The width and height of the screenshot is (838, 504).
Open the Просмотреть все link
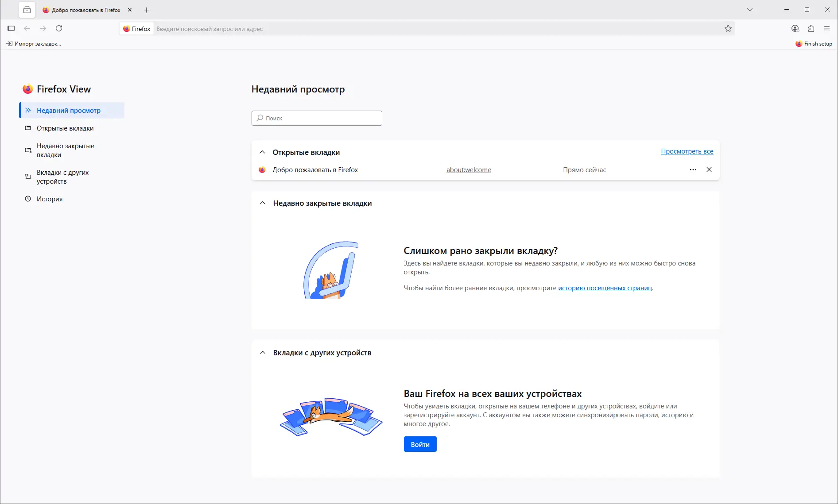click(x=687, y=151)
